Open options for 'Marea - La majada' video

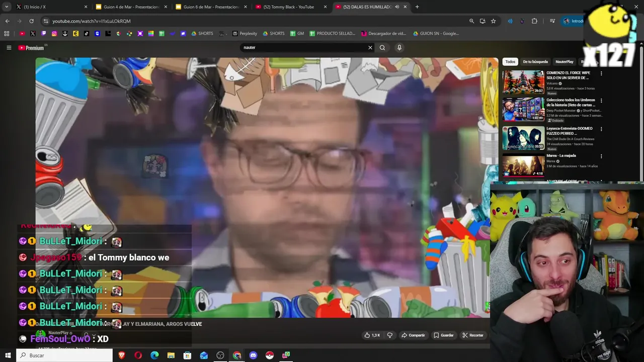[601, 156]
